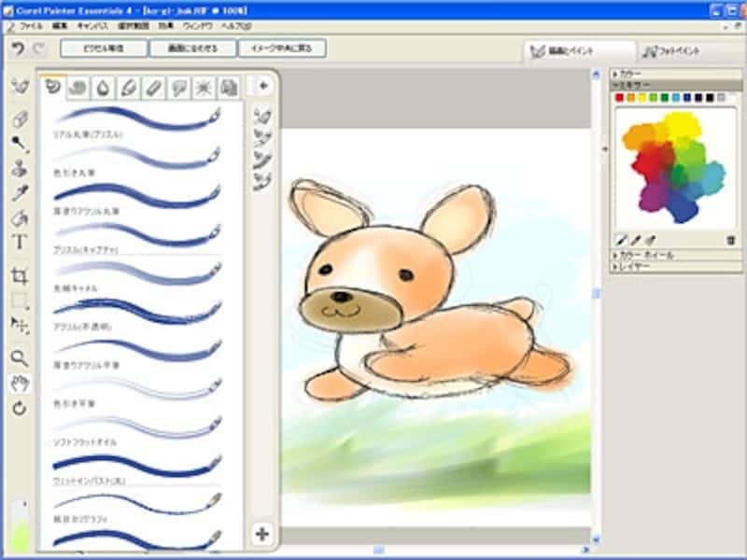Select the Paint Bucket tool
747x560 pixels.
[x=20, y=218]
